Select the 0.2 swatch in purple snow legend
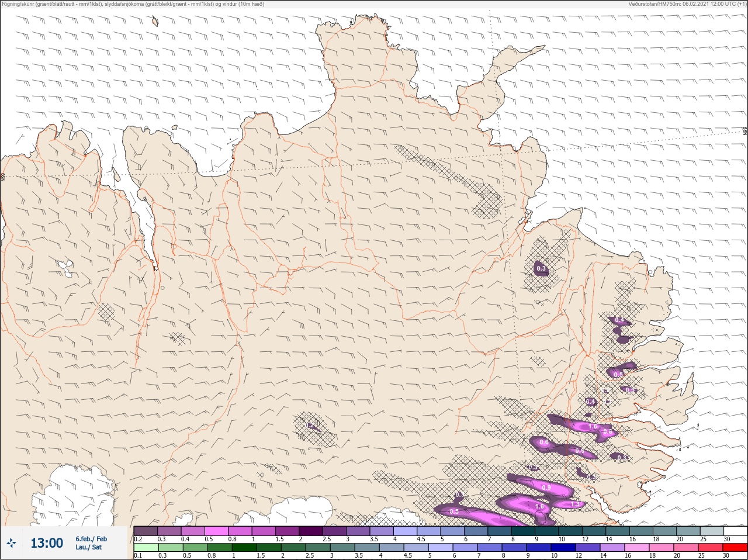Image resolution: width=748 pixels, height=560 pixels. click(x=146, y=531)
